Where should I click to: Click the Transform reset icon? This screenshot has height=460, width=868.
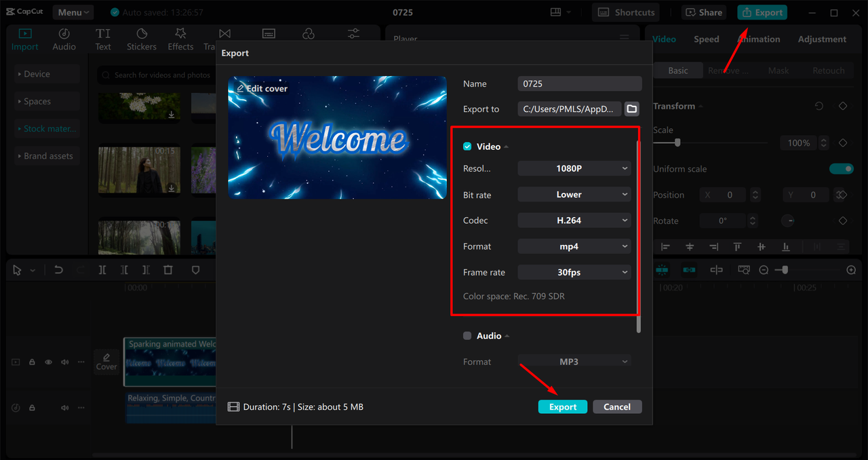point(818,107)
